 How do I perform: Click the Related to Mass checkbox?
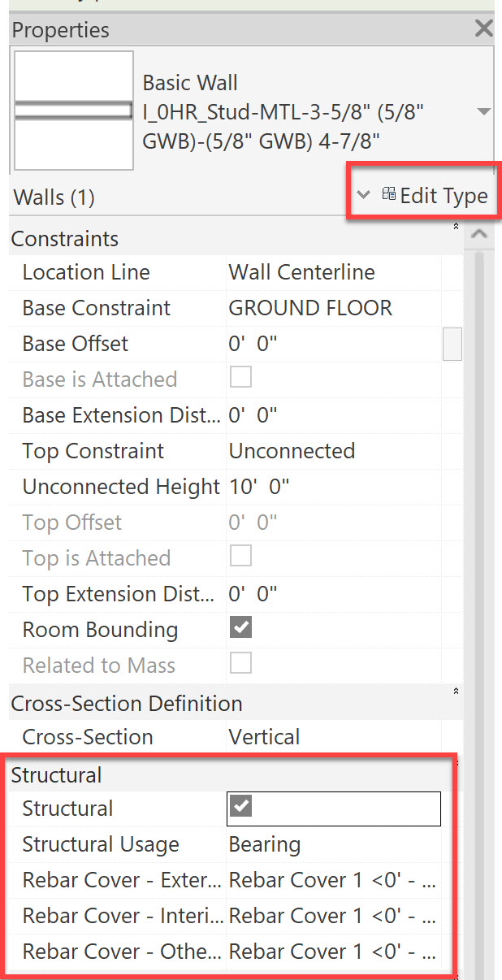[x=241, y=663]
